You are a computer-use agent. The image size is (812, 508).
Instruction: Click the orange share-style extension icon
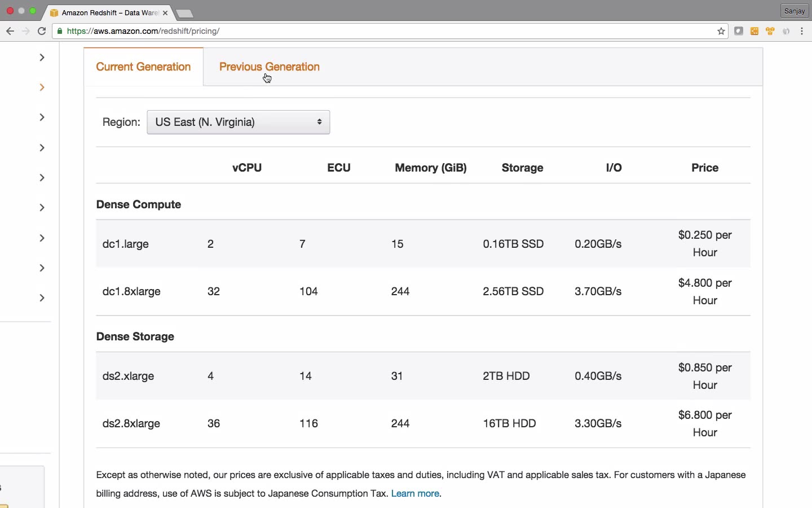(x=755, y=32)
